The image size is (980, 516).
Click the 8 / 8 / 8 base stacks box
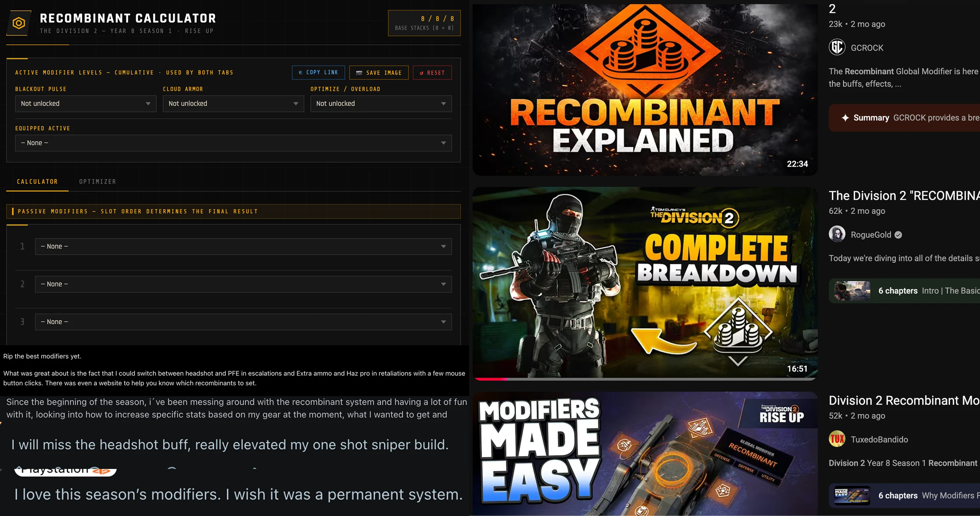pos(424,23)
